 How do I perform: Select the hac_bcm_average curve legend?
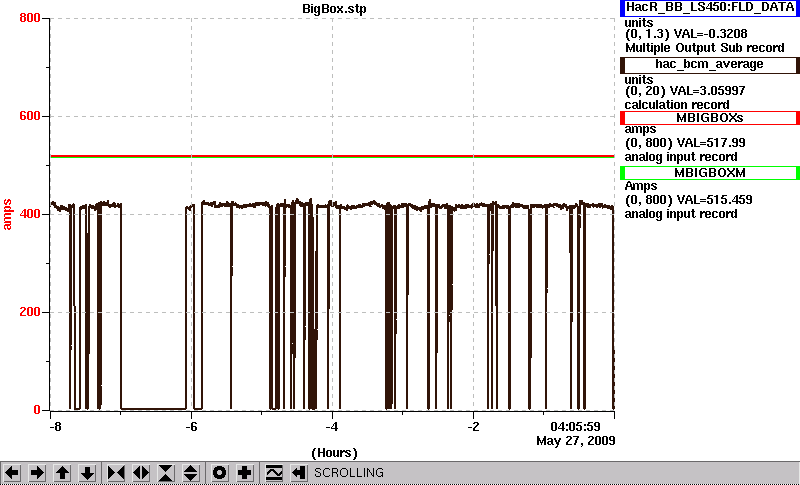coord(710,65)
